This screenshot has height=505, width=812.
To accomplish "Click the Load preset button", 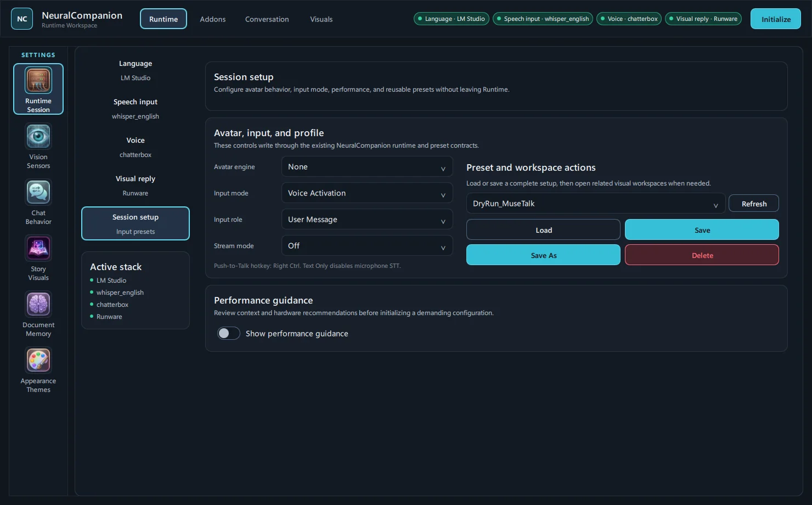I will (543, 230).
